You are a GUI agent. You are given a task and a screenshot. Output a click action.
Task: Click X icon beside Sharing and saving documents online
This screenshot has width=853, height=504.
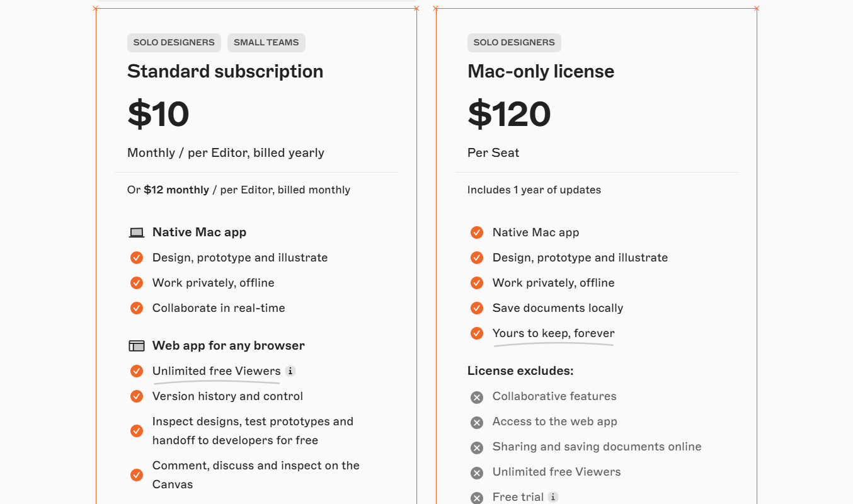[477, 447]
